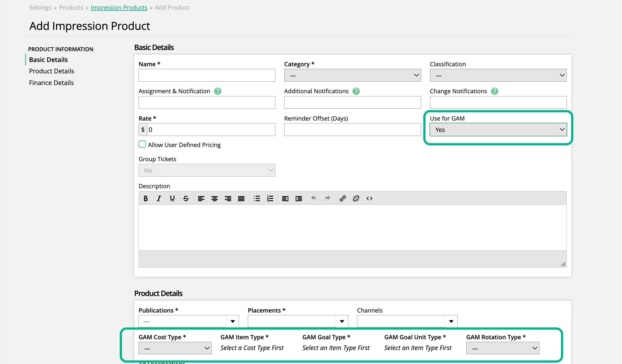Enable Allow User Defined Pricing checkbox
The height and width of the screenshot is (364, 622).
[142, 144]
